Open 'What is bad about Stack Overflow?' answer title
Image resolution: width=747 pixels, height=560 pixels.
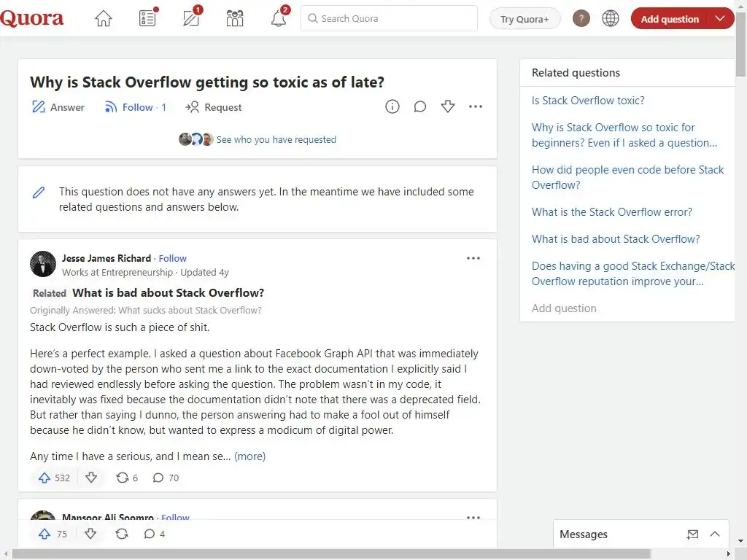pyautogui.click(x=169, y=293)
